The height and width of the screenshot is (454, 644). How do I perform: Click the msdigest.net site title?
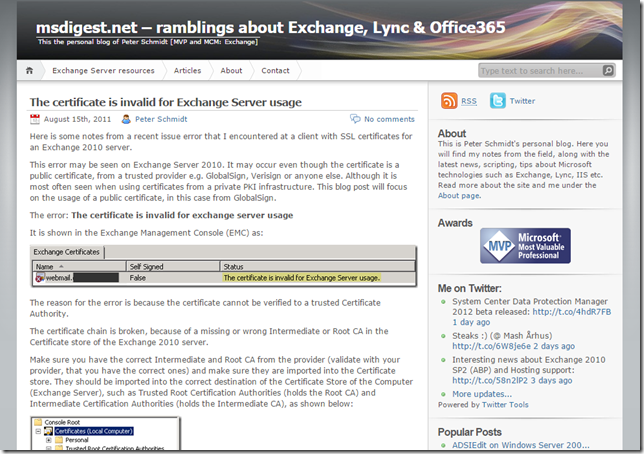coord(271,28)
